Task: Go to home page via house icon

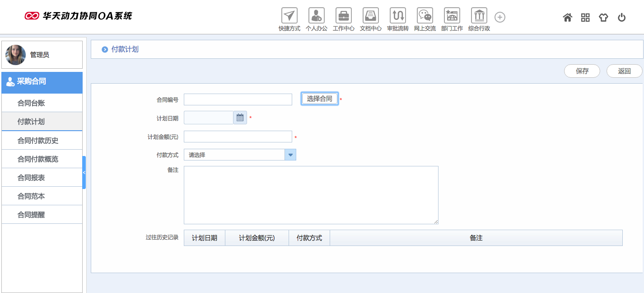Action: 567,18
